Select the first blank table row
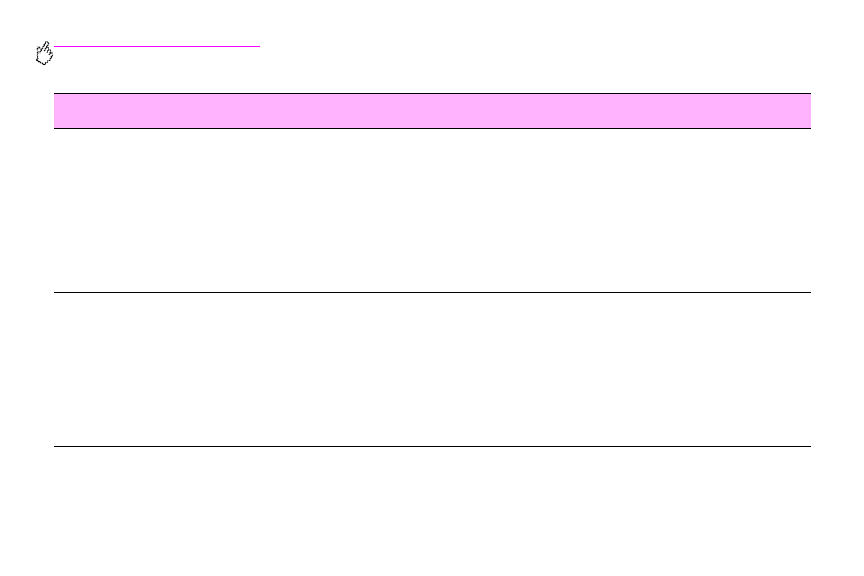The width and height of the screenshot is (864, 576). tap(431, 210)
